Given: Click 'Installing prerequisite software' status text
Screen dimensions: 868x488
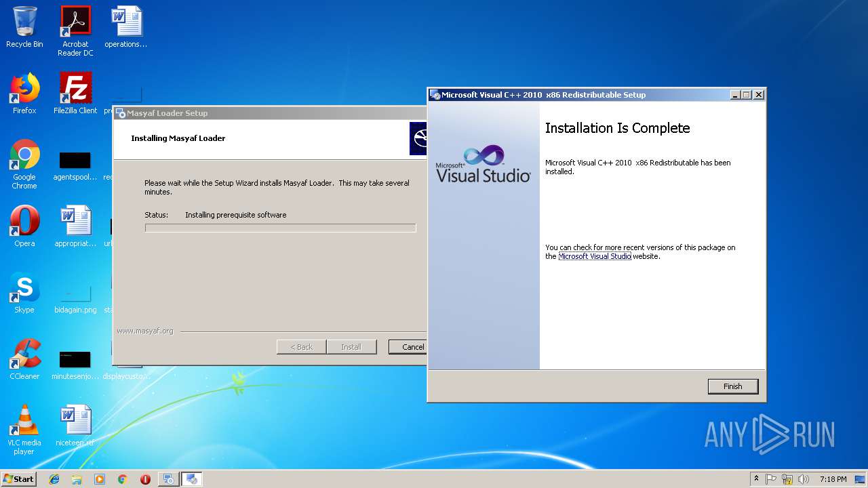Looking at the screenshot, I should click(236, 215).
